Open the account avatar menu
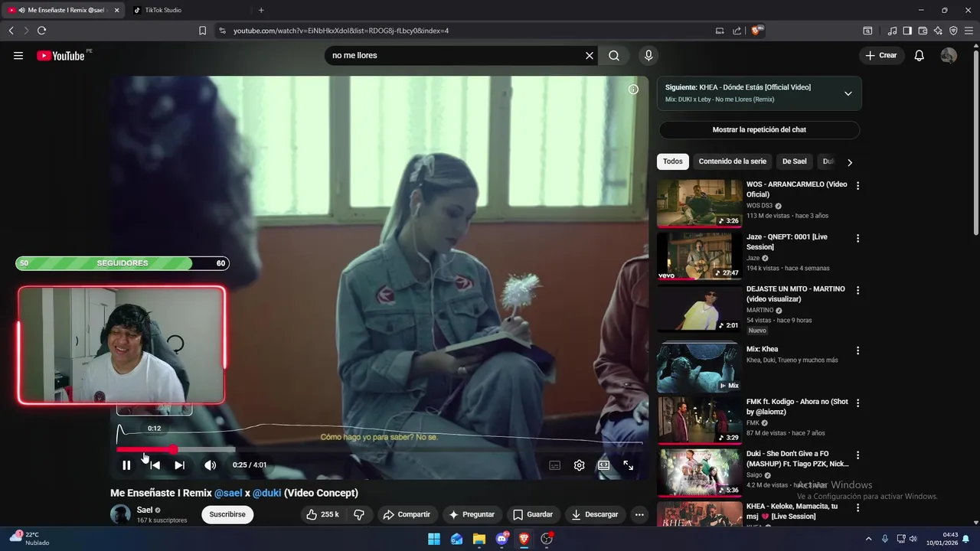Image resolution: width=980 pixels, height=551 pixels. (x=949, y=55)
